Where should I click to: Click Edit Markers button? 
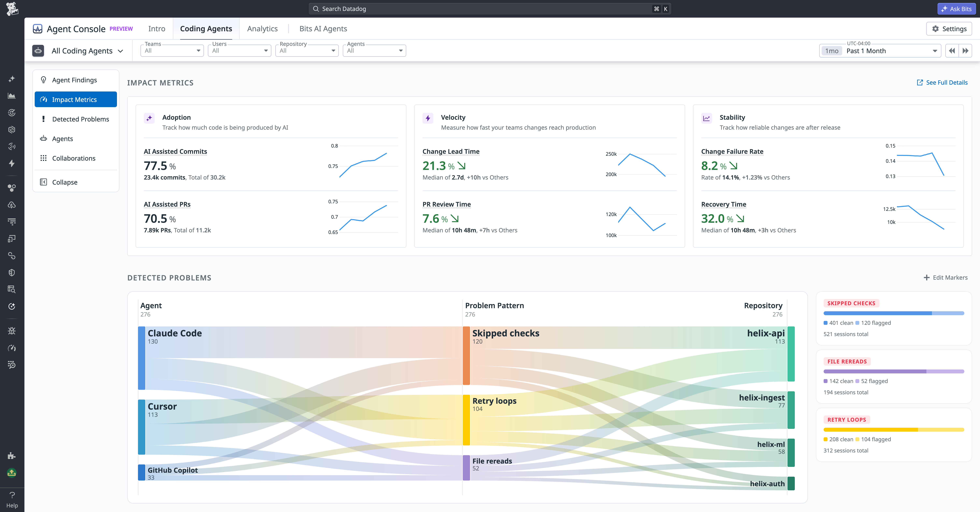(946, 278)
